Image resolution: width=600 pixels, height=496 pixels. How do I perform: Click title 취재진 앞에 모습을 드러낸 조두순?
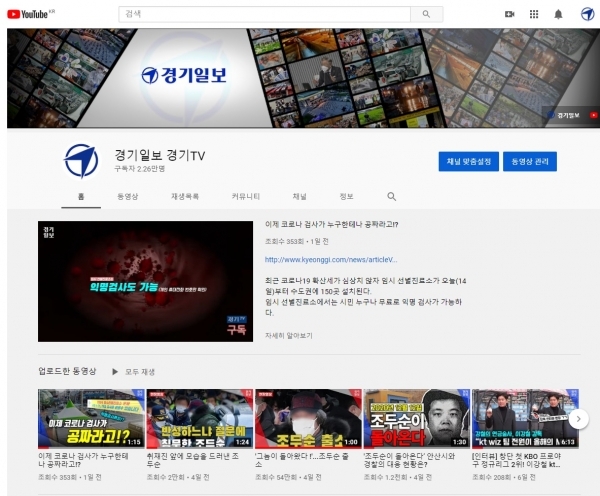click(193, 460)
